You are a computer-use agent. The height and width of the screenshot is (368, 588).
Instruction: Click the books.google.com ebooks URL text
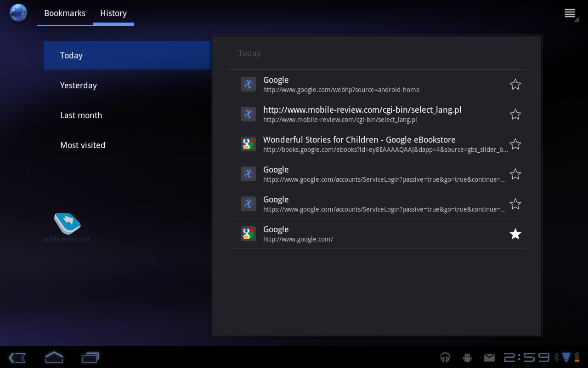point(386,149)
